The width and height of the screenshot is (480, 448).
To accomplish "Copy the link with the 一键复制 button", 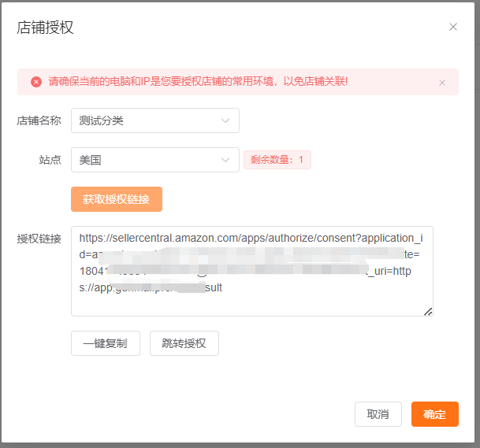I will coord(106,343).
